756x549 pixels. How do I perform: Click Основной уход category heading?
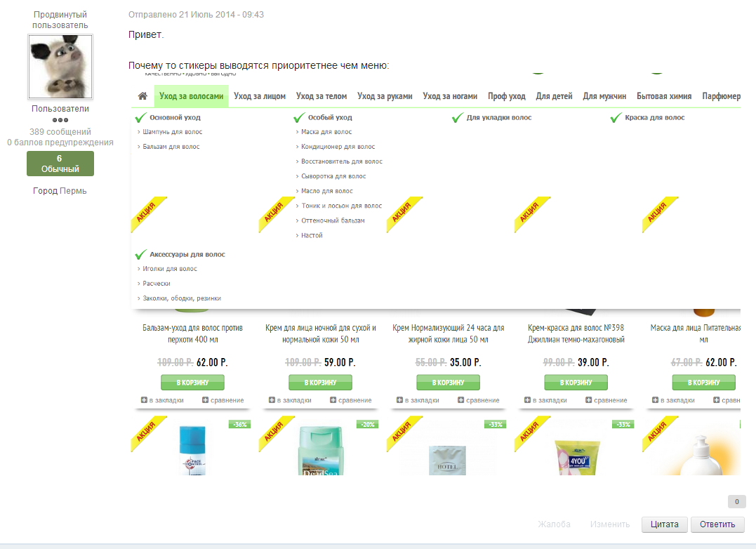pyautogui.click(x=175, y=118)
